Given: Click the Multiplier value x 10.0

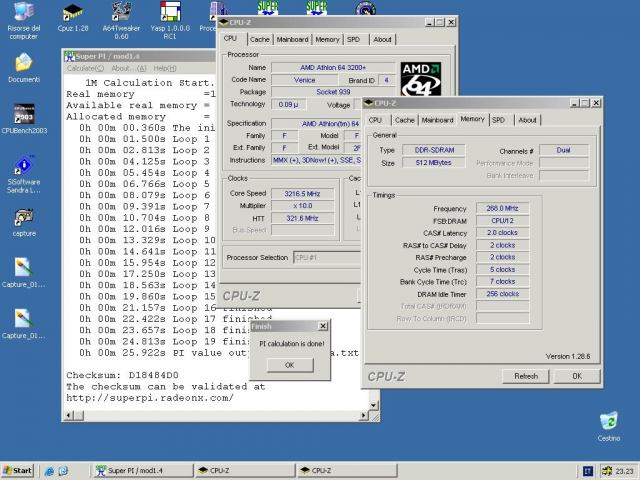Looking at the screenshot, I should 302,206.
